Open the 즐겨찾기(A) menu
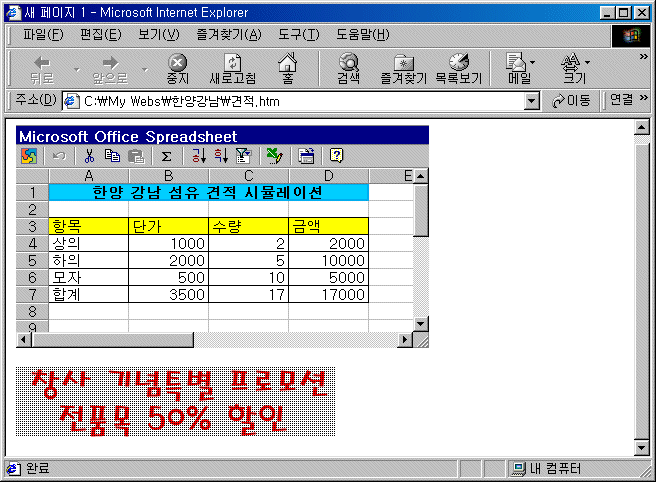Screen dimensions: 656x482 pyautogui.click(x=229, y=34)
